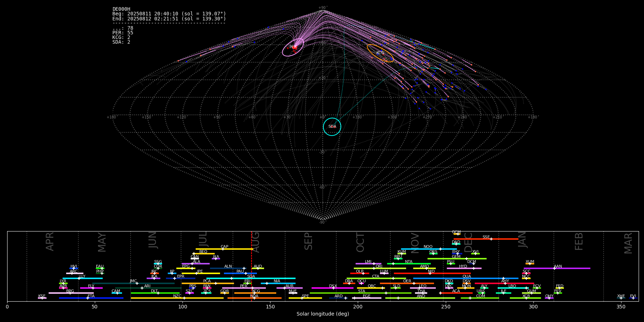Click the +120 longitude label on the map
This screenshot has width=644, height=322.
(181, 117)
